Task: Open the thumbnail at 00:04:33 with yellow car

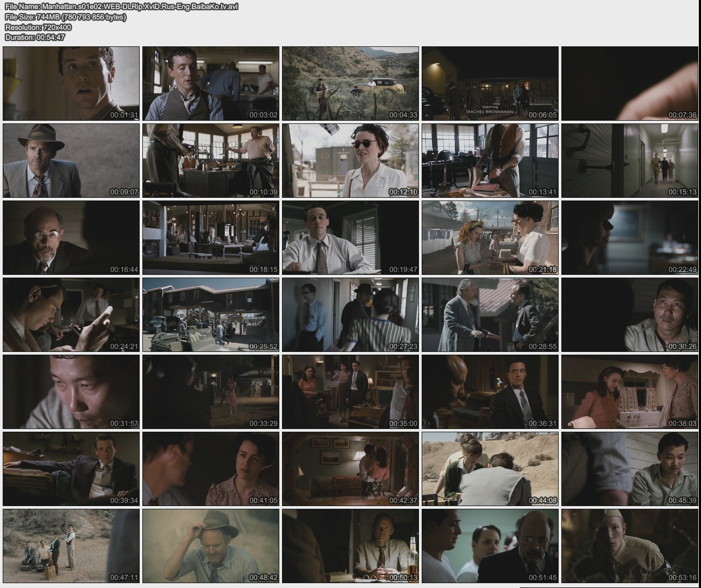Action: coord(350,84)
